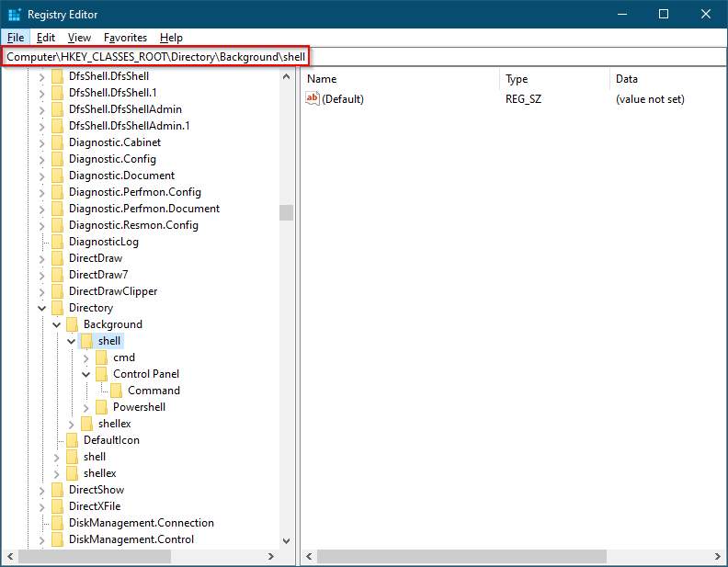
Task: Click tree pane horizontal scroll left arrow
Action: pos(10,556)
